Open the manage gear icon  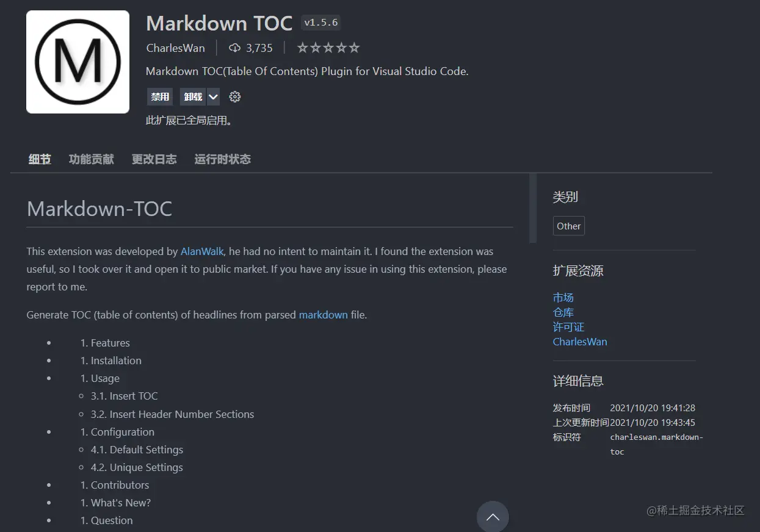(235, 96)
